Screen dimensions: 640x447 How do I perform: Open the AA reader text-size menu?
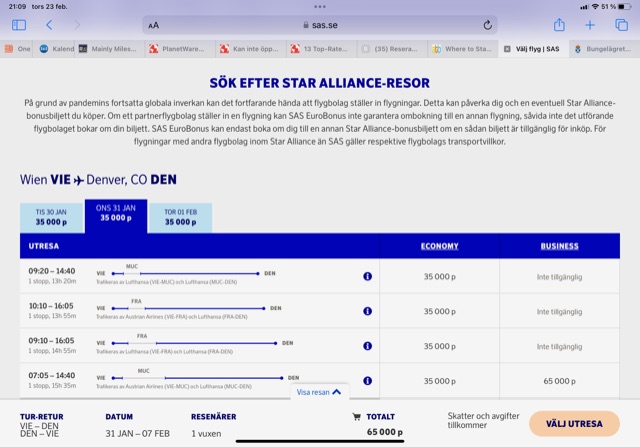click(153, 25)
